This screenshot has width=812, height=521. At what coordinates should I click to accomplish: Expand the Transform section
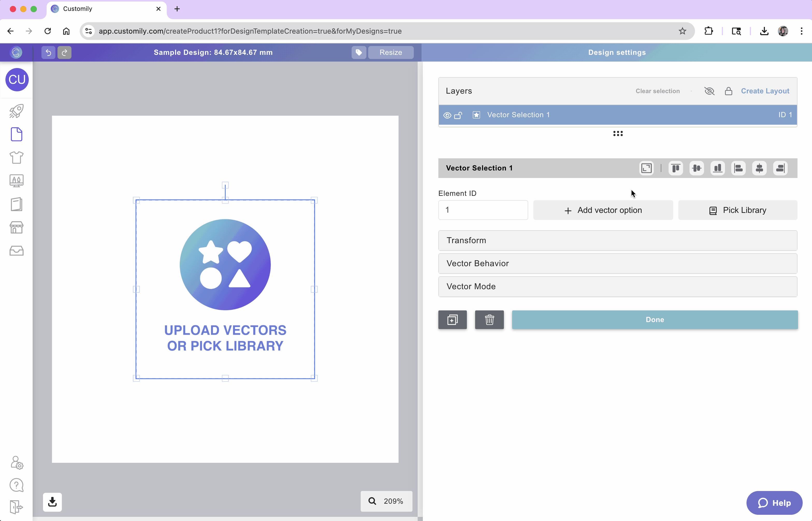tap(617, 241)
